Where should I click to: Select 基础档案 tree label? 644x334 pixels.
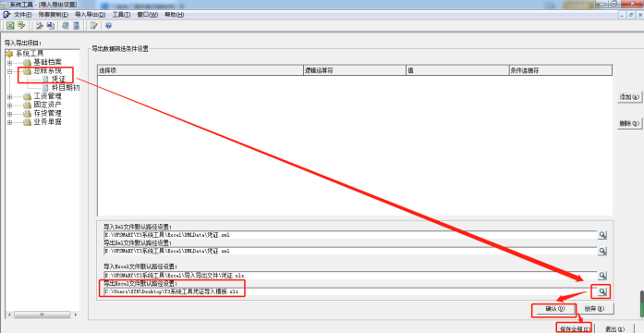(x=47, y=63)
